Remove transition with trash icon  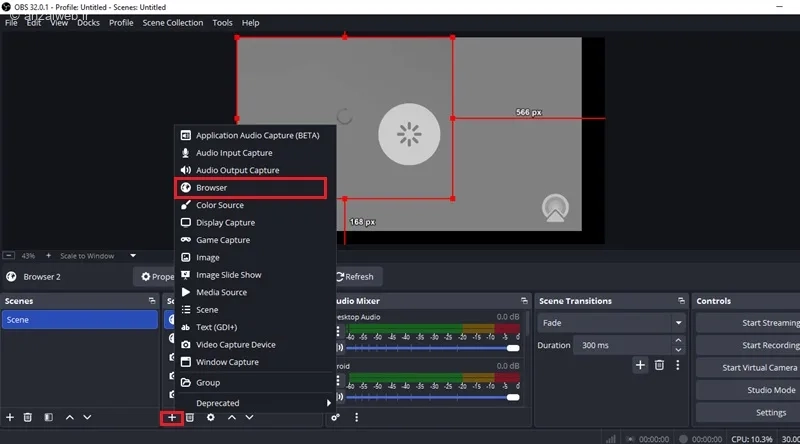point(659,365)
